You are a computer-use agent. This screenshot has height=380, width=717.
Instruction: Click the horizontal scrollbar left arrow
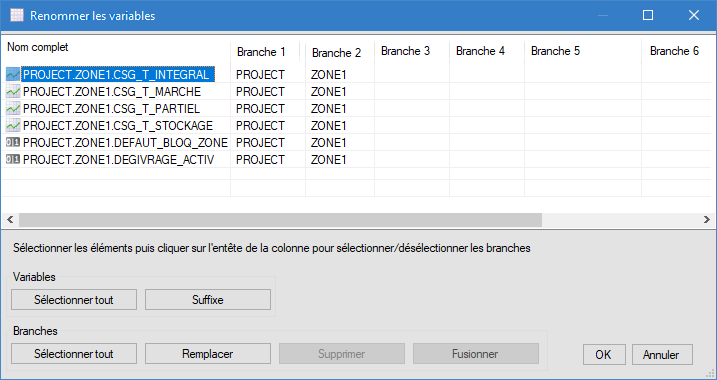tap(10, 219)
